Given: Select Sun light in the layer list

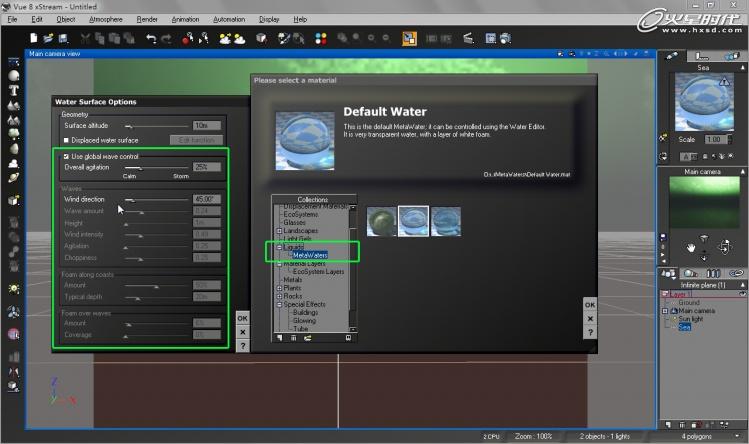Looking at the screenshot, I should (691, 319).
